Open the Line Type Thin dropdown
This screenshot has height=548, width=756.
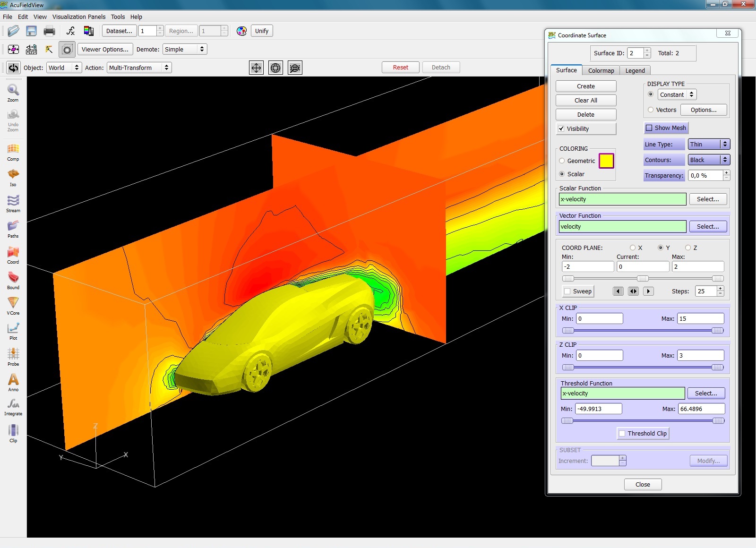[x=709, y=145]
